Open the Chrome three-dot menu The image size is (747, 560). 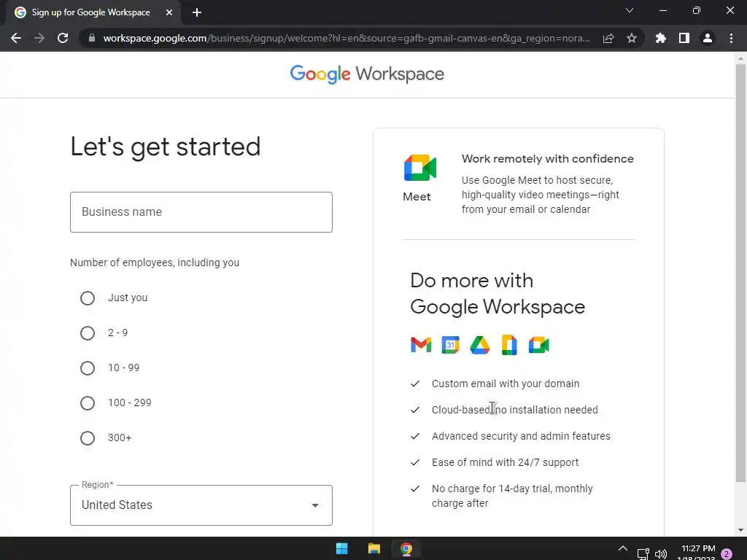(x=731, y=38)
